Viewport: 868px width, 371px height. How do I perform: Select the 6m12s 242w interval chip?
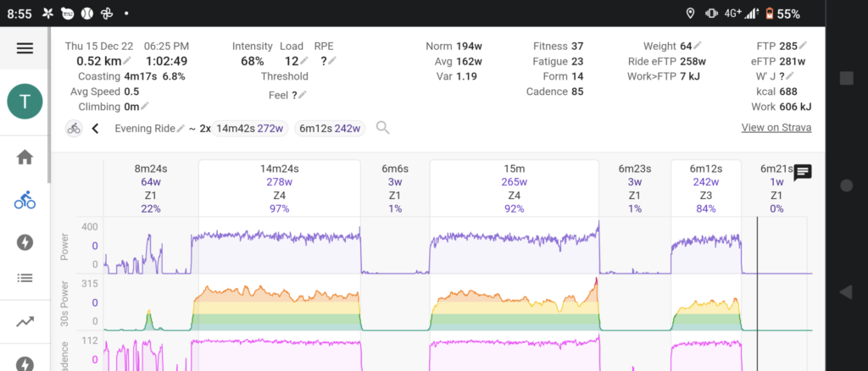(330, 128)
